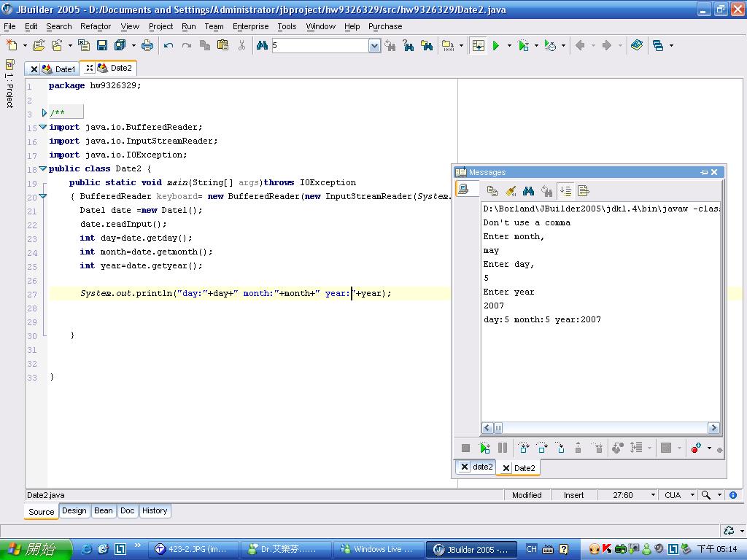Click the Undo toolbar icon
Image resolution: width=747 pixels, height=560 pixels.
pos(169,45)
